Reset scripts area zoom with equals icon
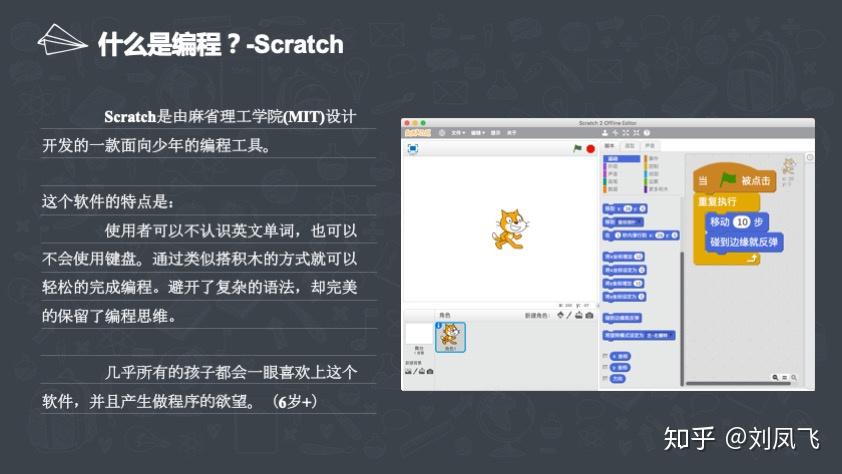The image size is (842, 474). (785, 377)
